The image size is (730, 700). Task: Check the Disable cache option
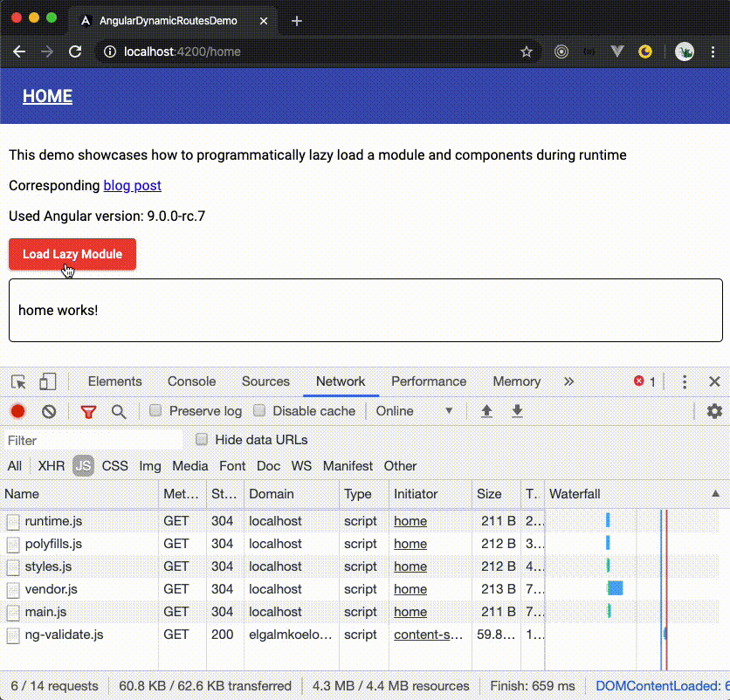coord(259,410)
